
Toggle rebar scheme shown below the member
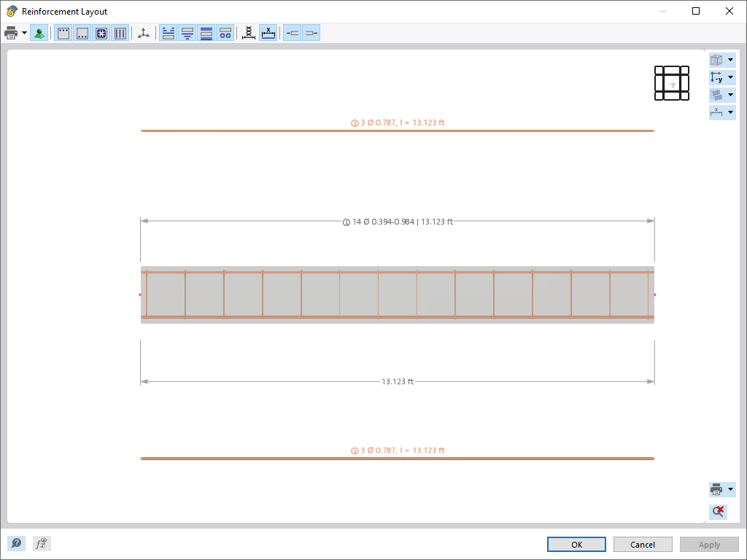(187, 33)
